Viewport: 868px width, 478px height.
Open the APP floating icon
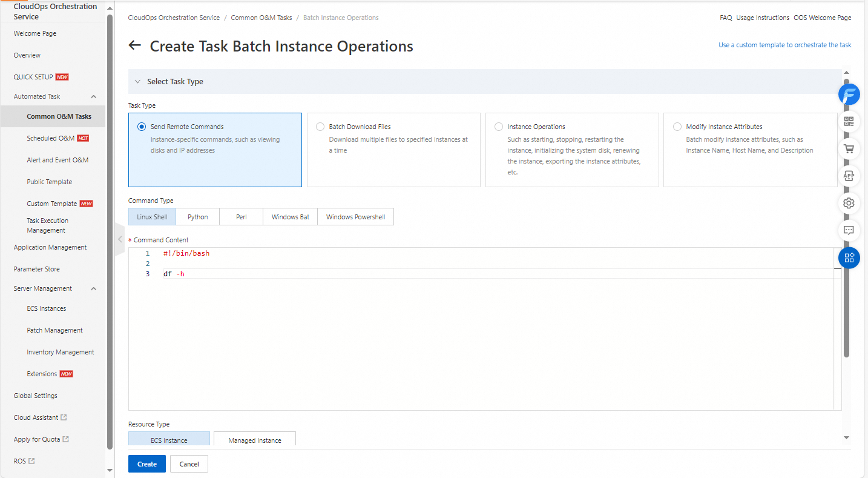tap(849, 176)
